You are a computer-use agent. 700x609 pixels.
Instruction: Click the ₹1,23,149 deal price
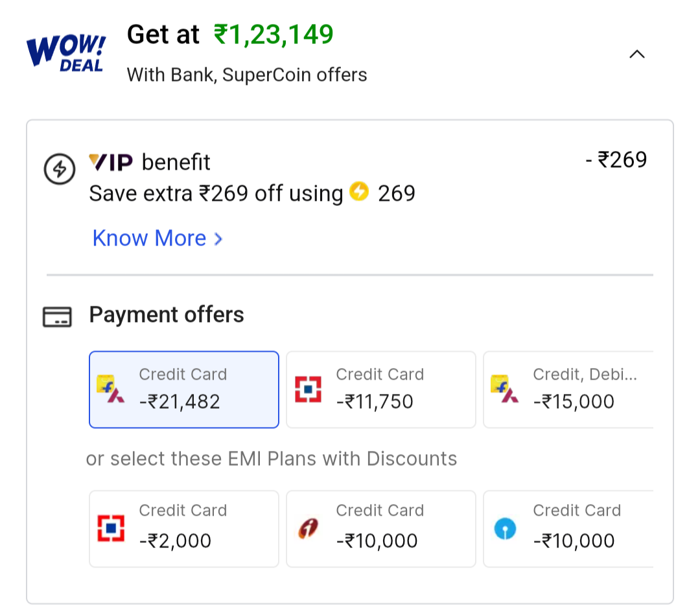point(274,34)
